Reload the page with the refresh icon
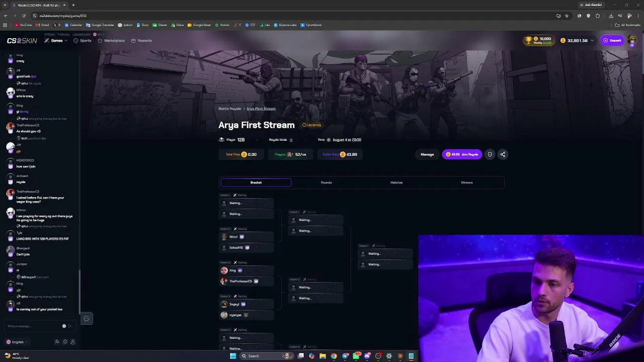644x362 pixels. [24, 16]
